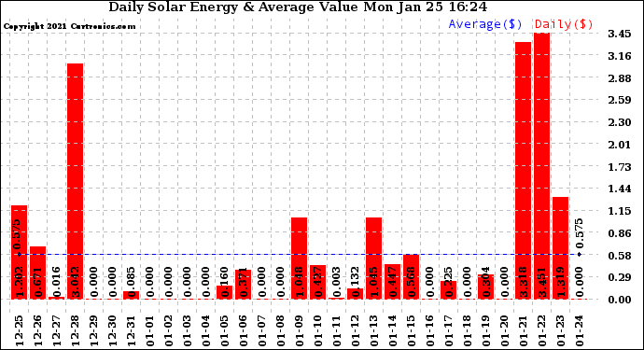
Task: Click the 12-25 bar labeled 1.202
Action: tap(19, 252)
